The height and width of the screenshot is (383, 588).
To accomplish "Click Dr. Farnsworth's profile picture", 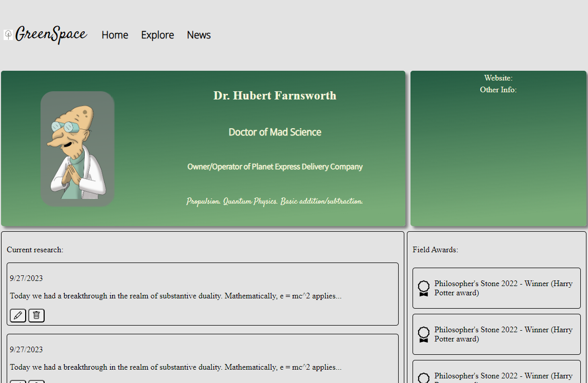I will 77,149.
